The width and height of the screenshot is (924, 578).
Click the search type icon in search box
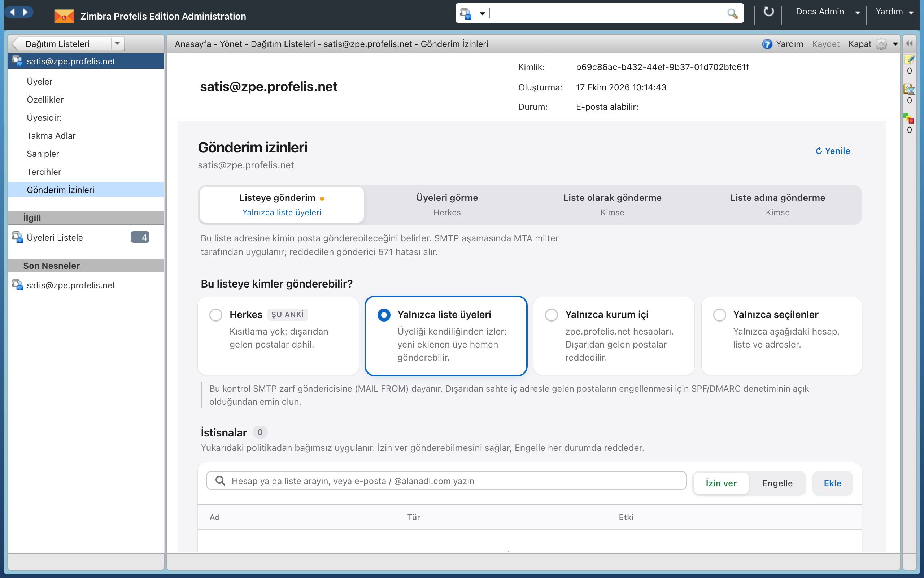pos(466,14)
